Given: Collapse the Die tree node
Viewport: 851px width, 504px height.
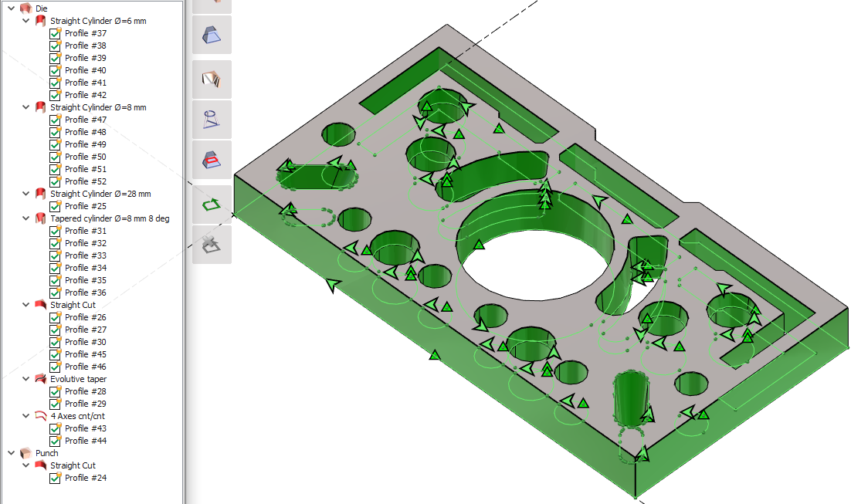Looking at the screenshot, I should click(11, 8).
